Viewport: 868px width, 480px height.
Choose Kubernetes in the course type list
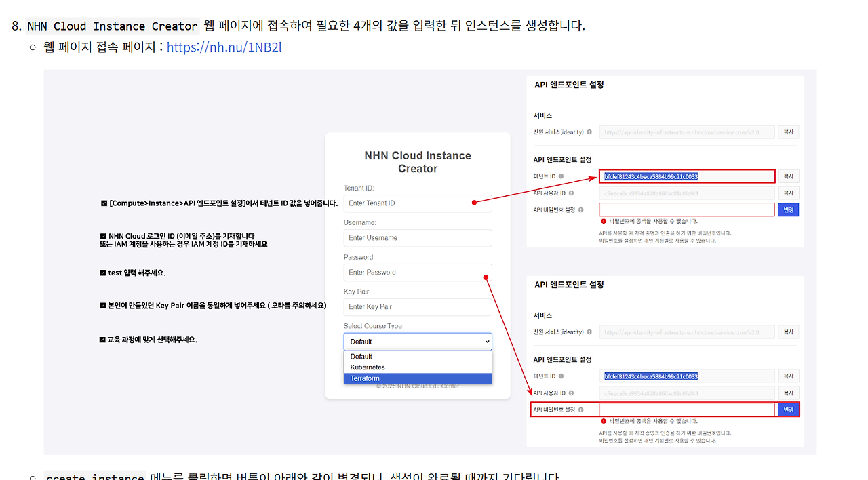[x=418, y=367]
